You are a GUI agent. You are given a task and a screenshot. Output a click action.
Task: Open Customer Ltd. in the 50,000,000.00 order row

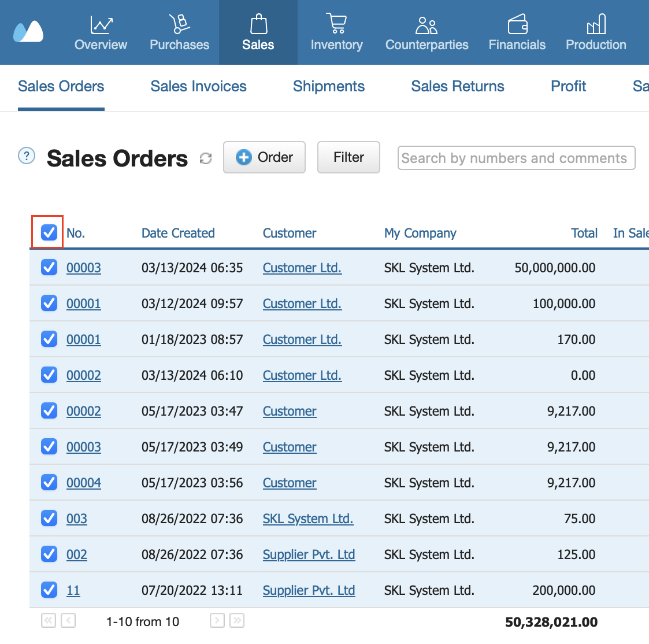pos(302,268)
